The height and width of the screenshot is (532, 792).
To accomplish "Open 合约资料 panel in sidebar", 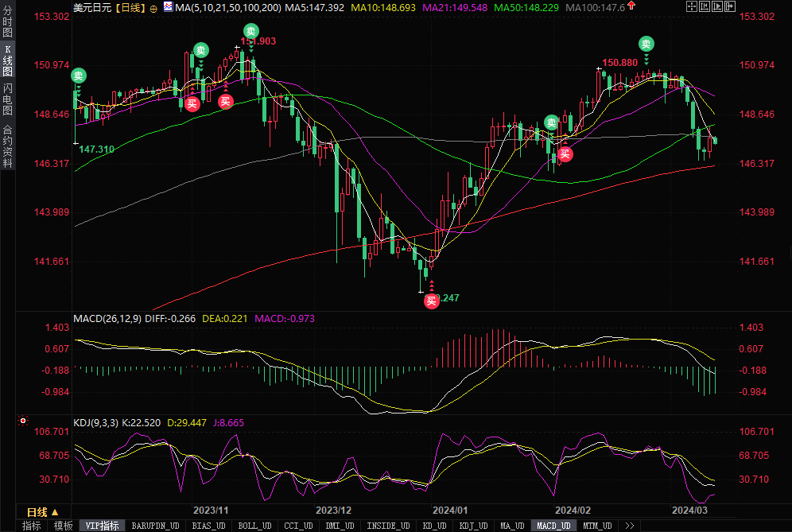I will click(7, 146).
